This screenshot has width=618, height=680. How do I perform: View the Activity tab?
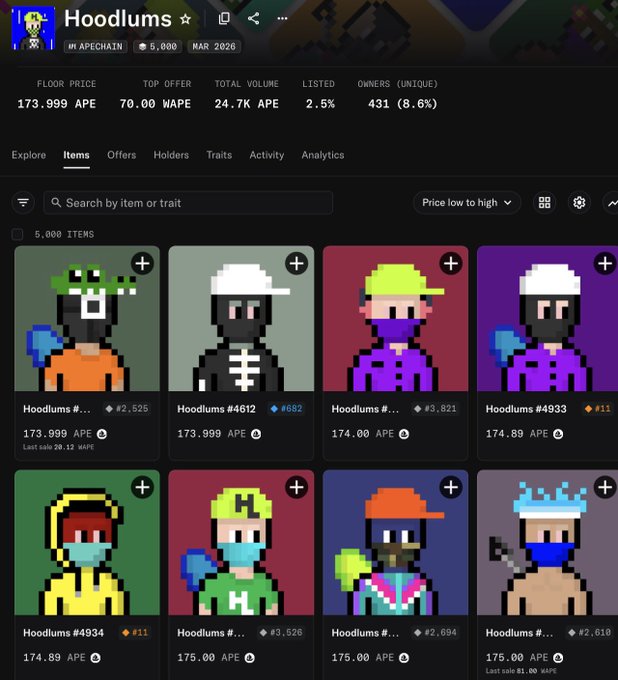(x=266, y=155)
